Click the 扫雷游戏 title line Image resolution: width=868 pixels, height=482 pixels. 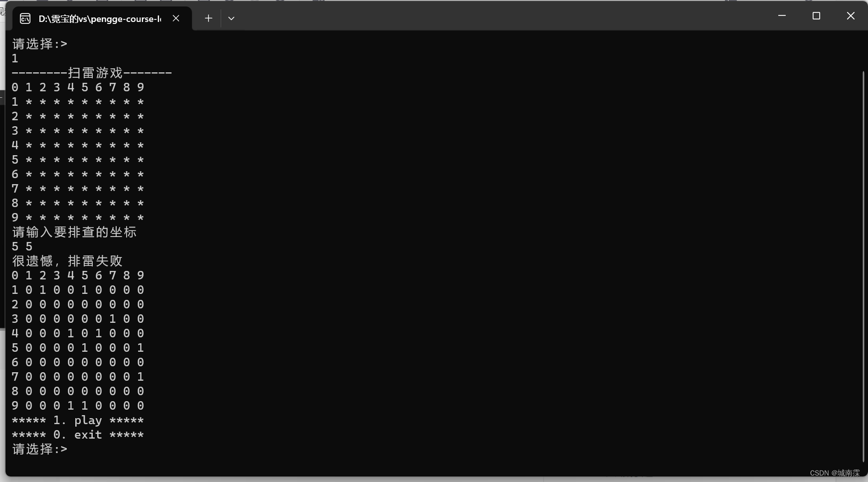92,73
